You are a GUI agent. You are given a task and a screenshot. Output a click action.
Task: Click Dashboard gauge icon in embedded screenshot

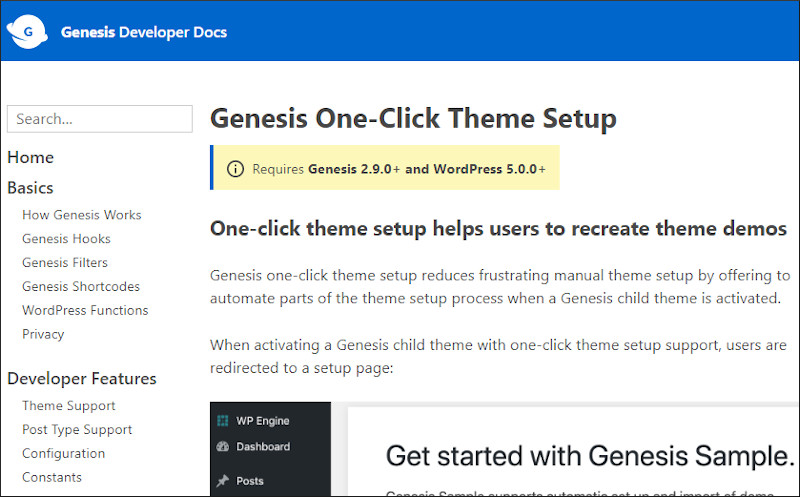[x=223, y=446]
